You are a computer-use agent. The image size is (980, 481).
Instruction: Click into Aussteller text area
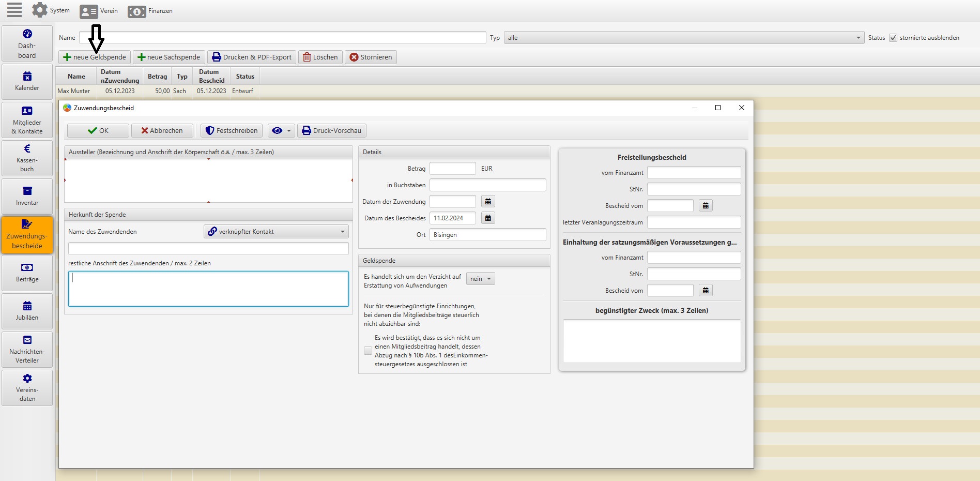tap(208, 181)
